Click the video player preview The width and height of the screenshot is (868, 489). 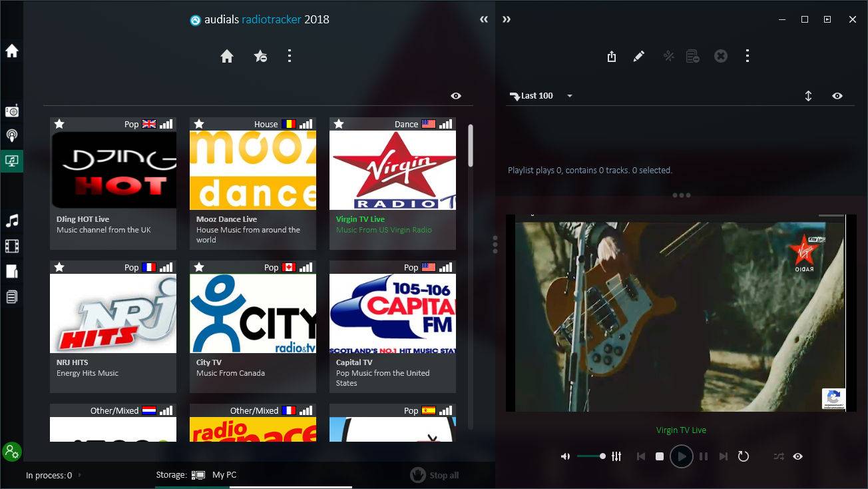coord(680,313)
